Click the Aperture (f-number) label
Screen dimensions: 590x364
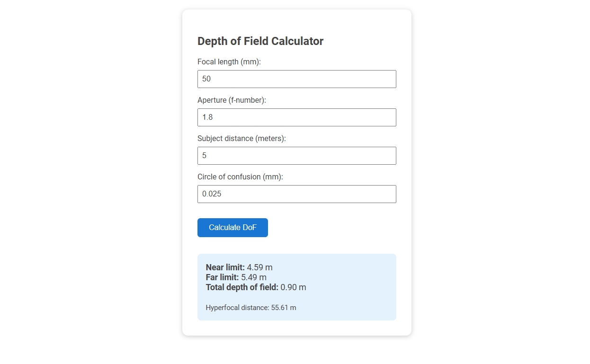[232, 100]
